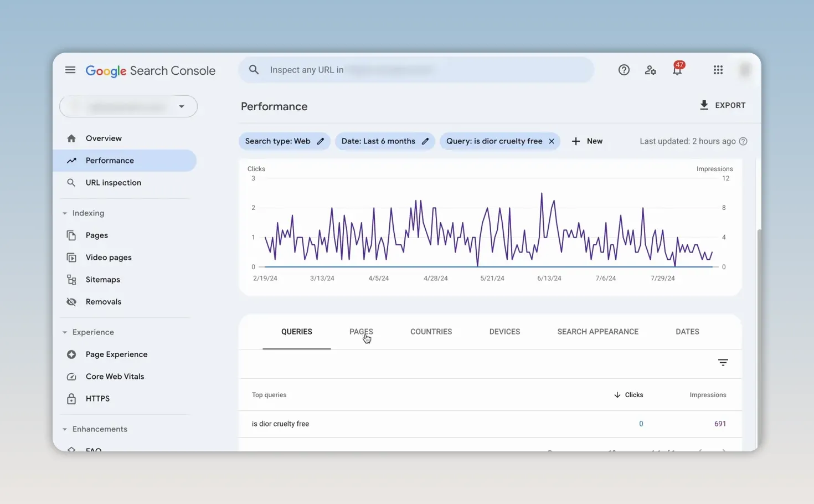Screen dimensions: 814x504
Task: Edit Date filter pencil icon
Action: tap(425, 141)
